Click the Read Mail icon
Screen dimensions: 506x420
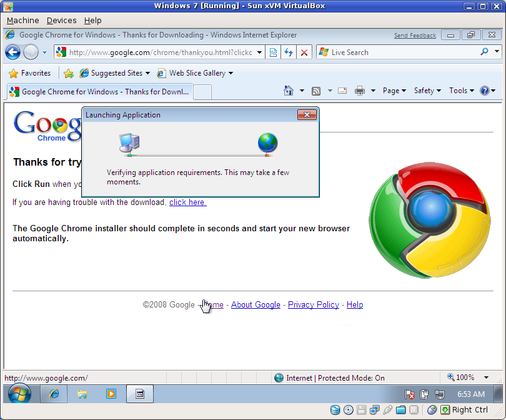point(342,91)
